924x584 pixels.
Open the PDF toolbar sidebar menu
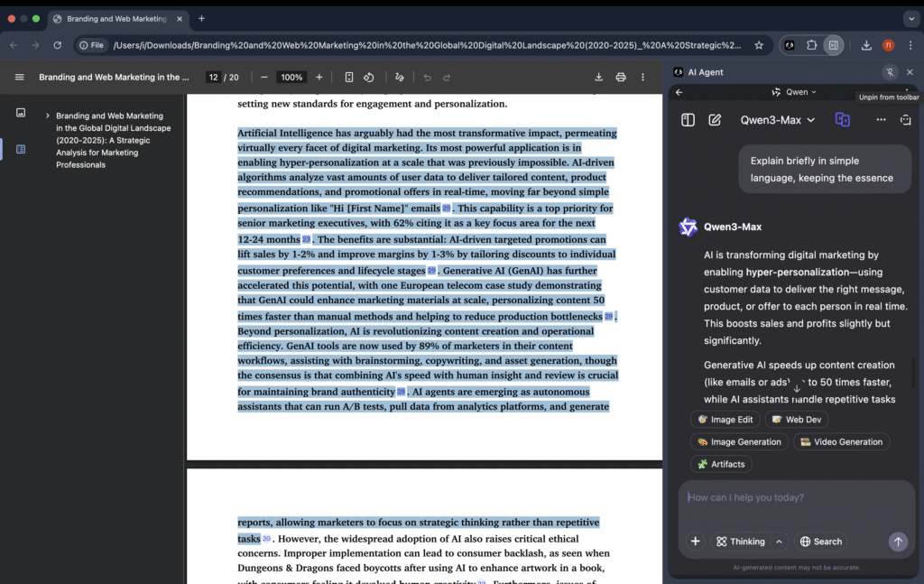coord(20,78)
